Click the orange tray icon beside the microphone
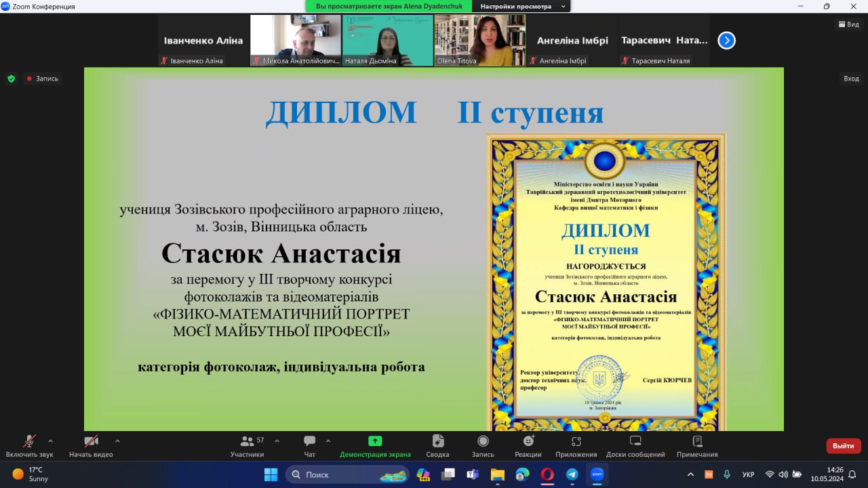Image resolution: width=868 pixels, height=488 pixels. [709, 474]
